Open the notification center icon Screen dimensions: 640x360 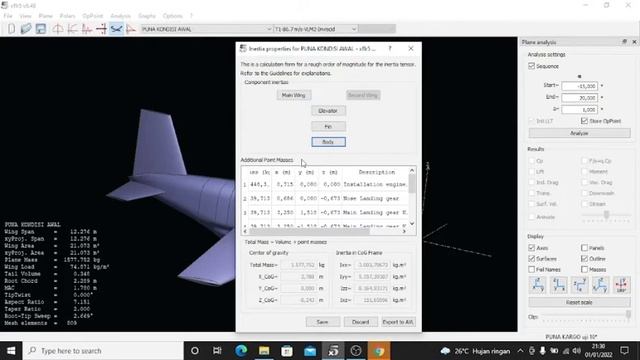(624, 351)
